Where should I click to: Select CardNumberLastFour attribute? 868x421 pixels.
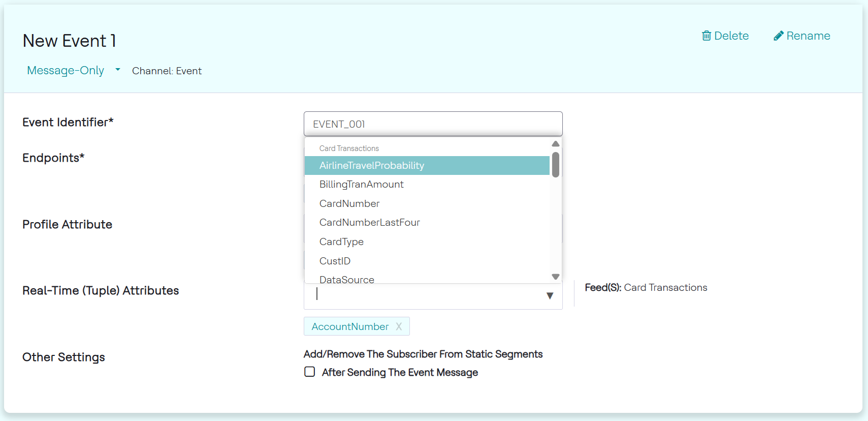[370, 223]
